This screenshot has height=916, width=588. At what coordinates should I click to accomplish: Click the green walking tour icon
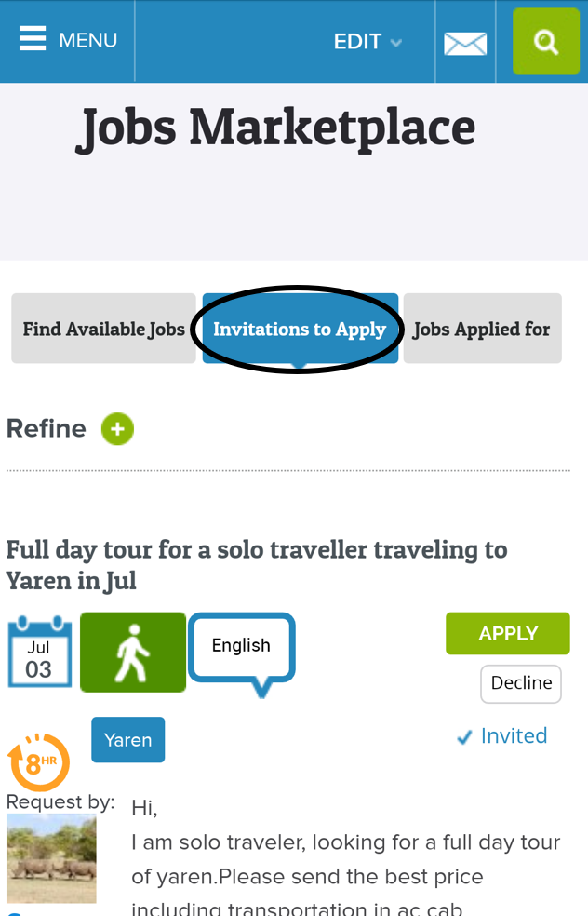pos(133,652)
